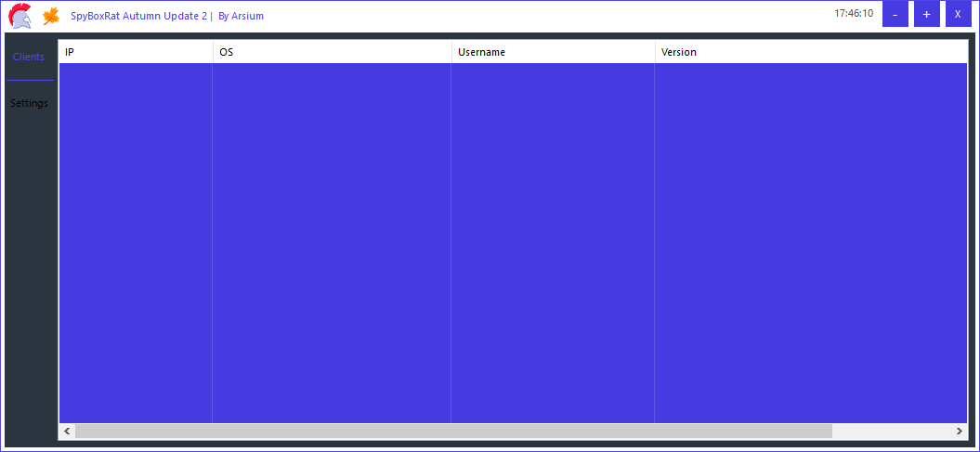Click the Username column header
The height and width of the screenshot is (452, 980).
pos(552,52)
